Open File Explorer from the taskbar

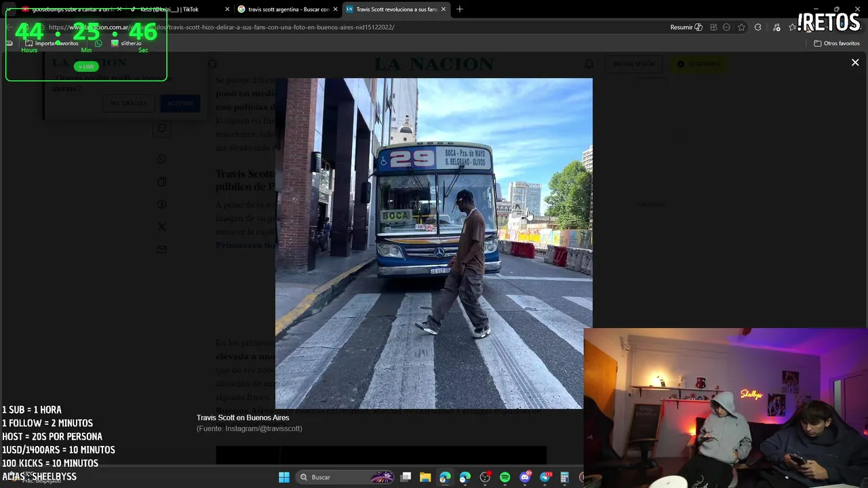[425, 477]
